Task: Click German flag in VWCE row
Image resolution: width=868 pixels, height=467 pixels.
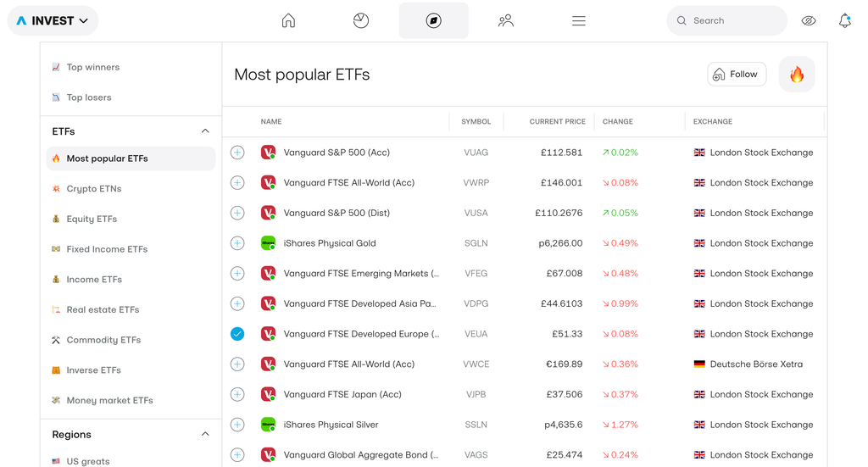Action: coord(699,364)
